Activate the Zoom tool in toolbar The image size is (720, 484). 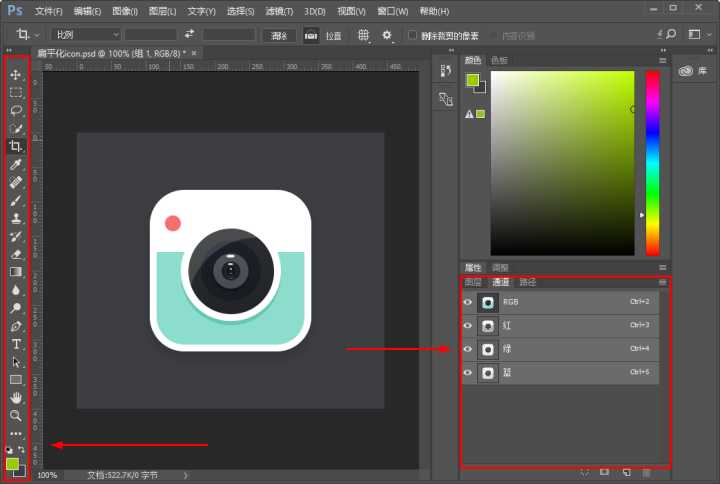[16, 415]
